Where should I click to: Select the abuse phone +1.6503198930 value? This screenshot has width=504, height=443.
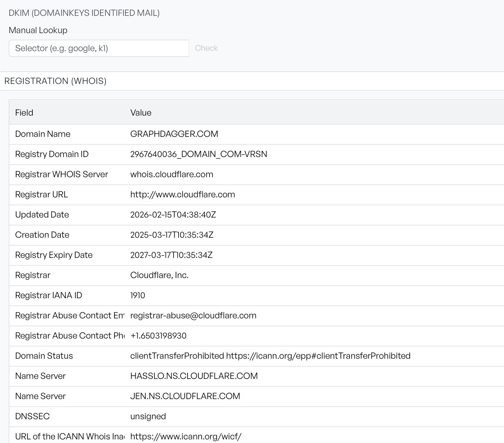(158, 336)
